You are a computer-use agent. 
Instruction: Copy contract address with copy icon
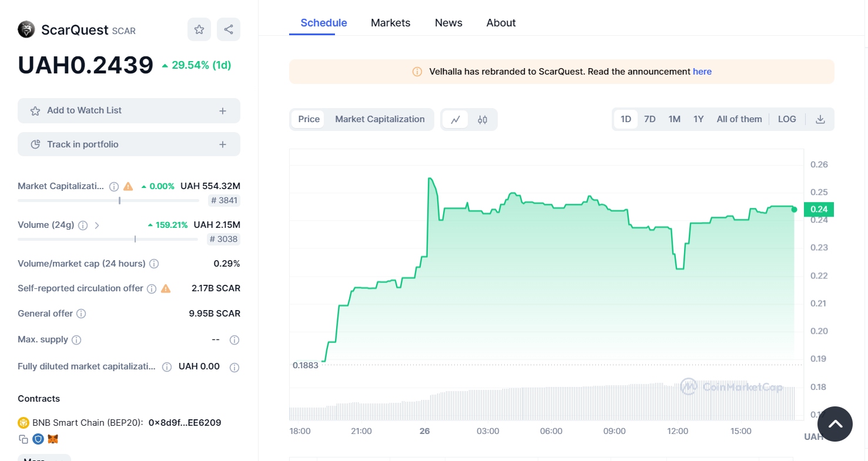[x=24, y=439]
